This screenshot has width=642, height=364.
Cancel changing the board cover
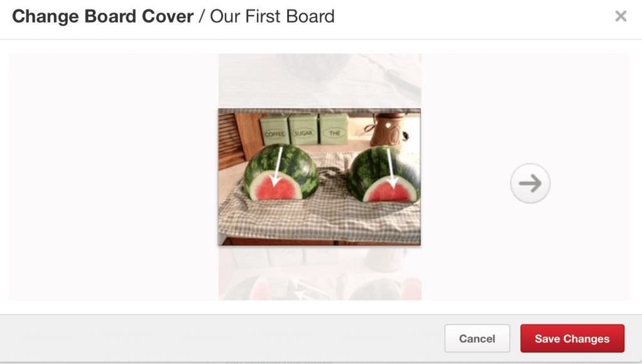pos(477,339)
